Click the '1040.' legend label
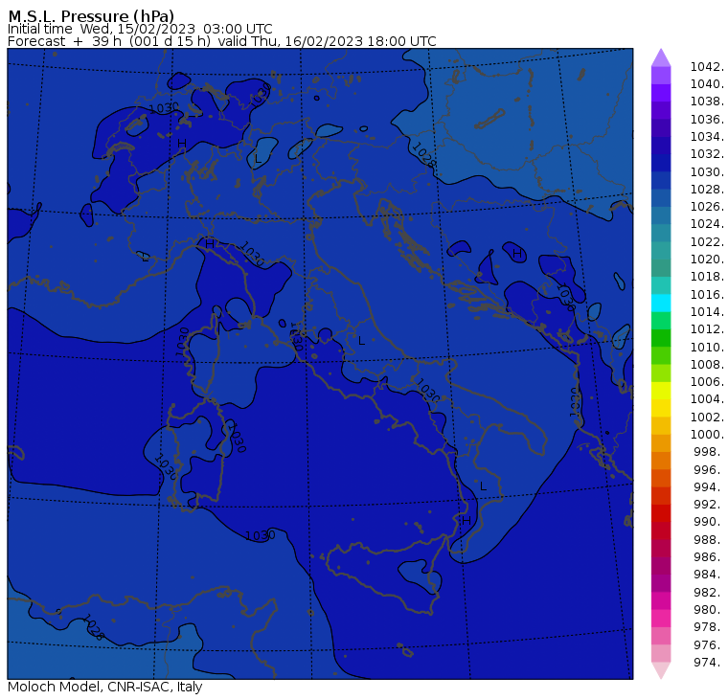The height and width of the screenshot is (700, 728). 707,84
